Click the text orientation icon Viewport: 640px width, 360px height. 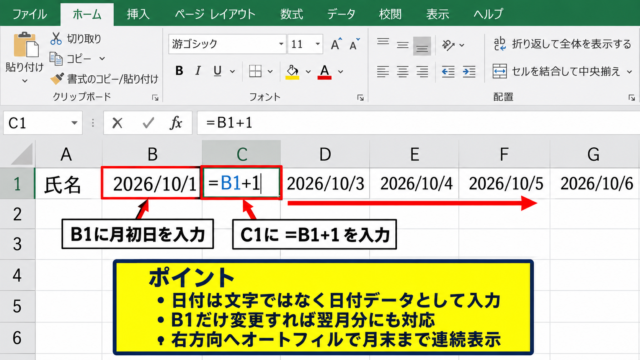pyautogui.click(x=448, y=44)
